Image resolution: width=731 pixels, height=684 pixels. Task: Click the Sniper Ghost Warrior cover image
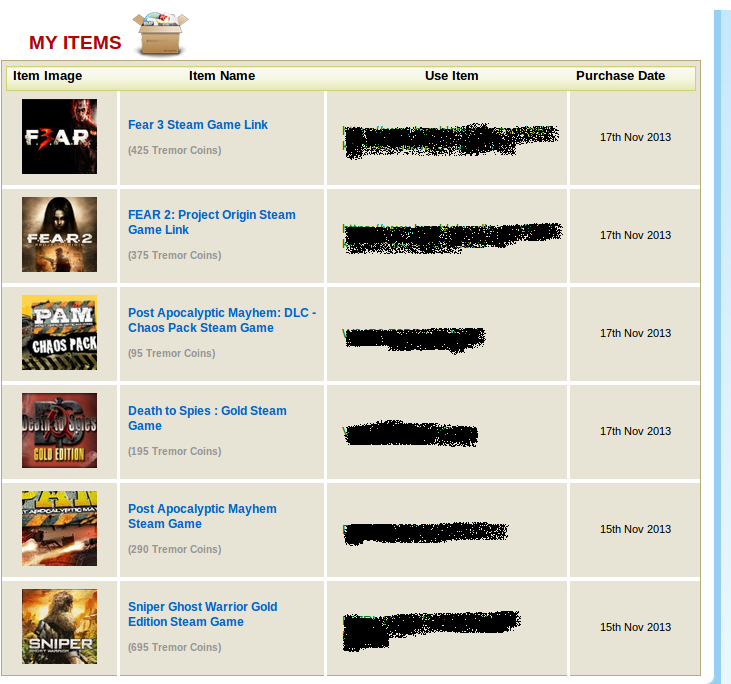tap(59, 627)
